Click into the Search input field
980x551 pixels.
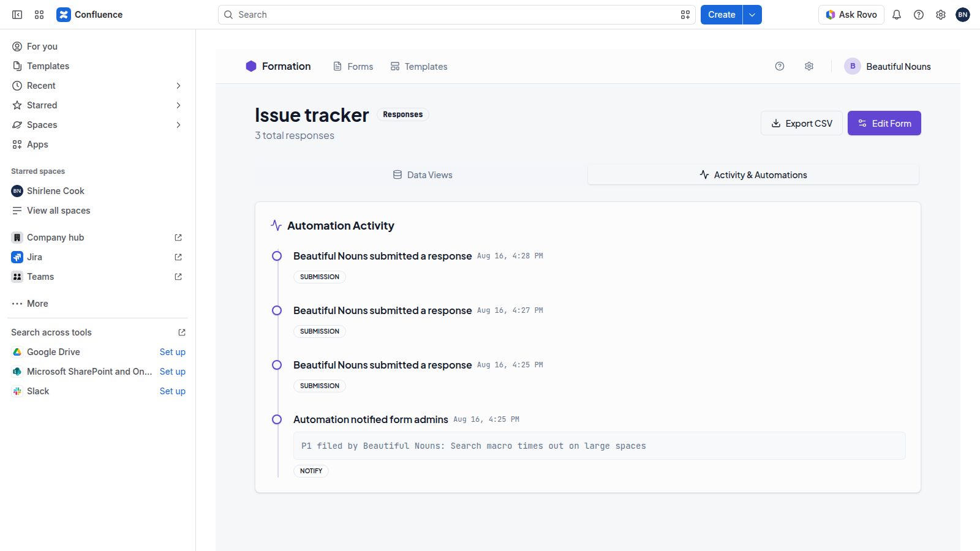point(456,15)
